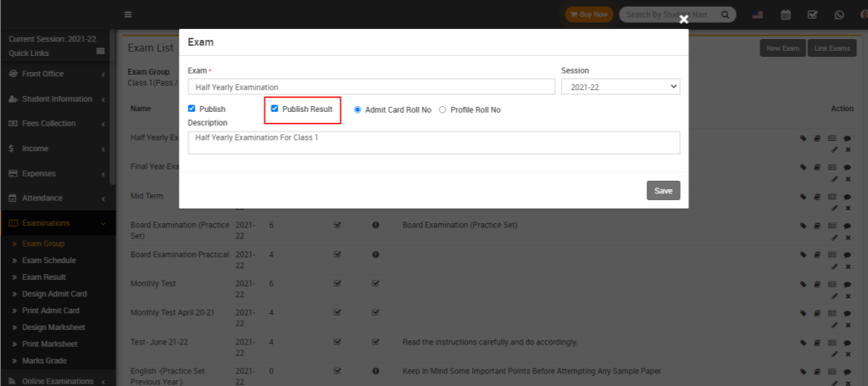Go to Print Marksheet menu item
Viewport: 868px width, 386px height.
point(49,344)
